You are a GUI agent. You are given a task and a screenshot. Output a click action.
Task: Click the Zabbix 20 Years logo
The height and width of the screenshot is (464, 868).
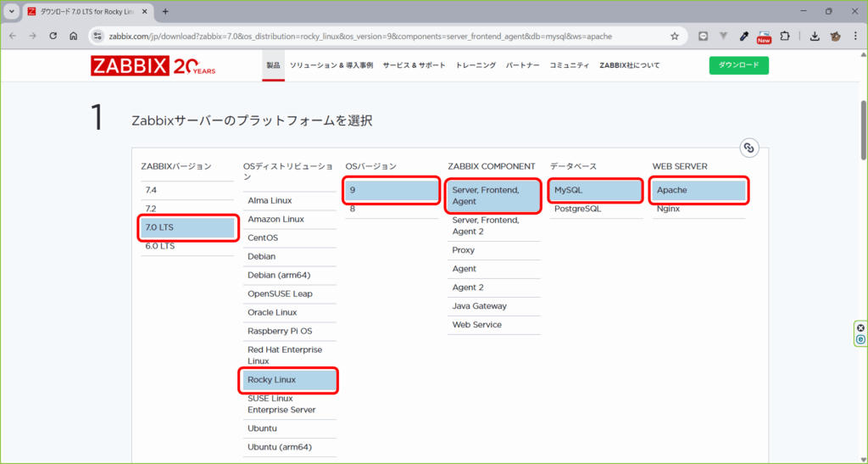pos(153,66)
